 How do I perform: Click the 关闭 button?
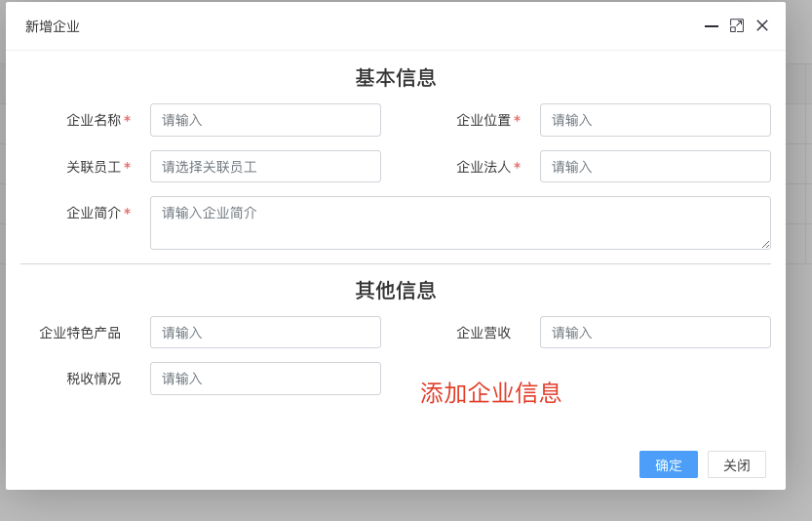736,464
